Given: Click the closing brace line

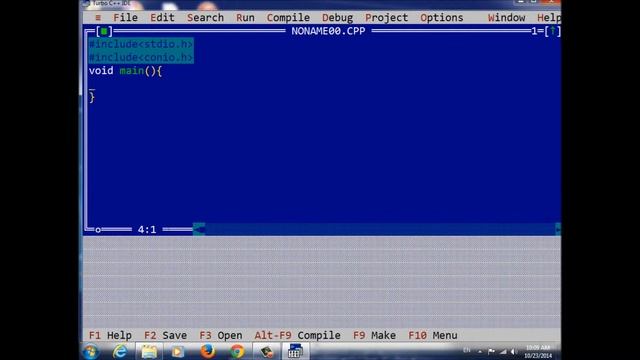Looking at the screenshot, I should [x=92, y=97].
